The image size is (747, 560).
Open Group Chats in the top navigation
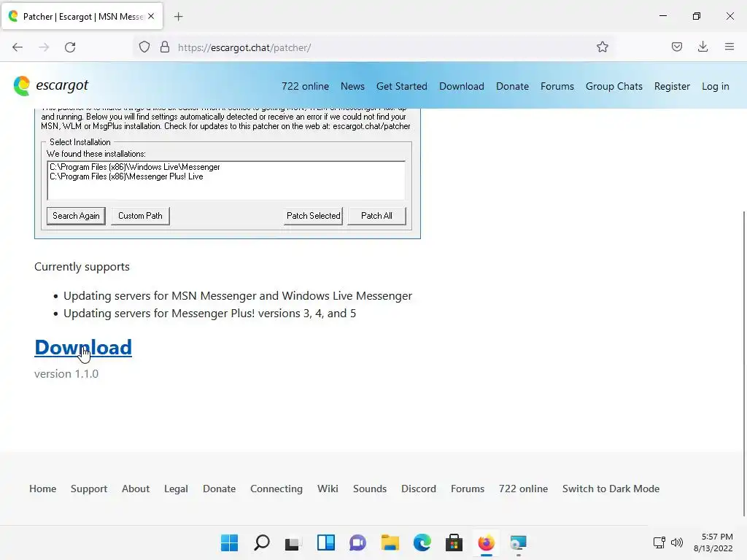(614, 86)
